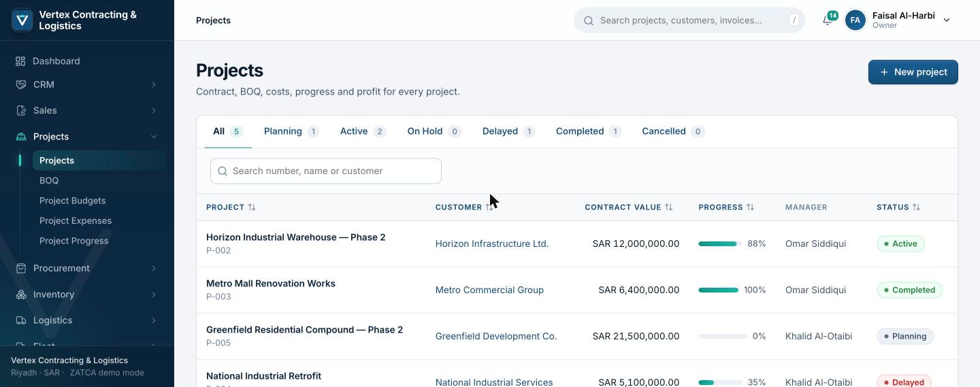Open Metro Commercial Group customer link
The height and width of the screenshot is (387, 980).
click(x=489, y=290)
